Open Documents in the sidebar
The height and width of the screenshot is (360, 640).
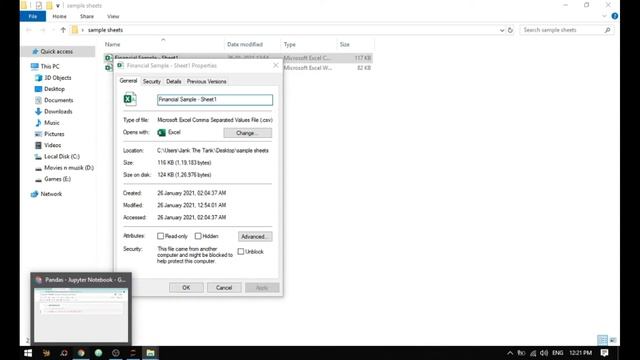point(59,100)
